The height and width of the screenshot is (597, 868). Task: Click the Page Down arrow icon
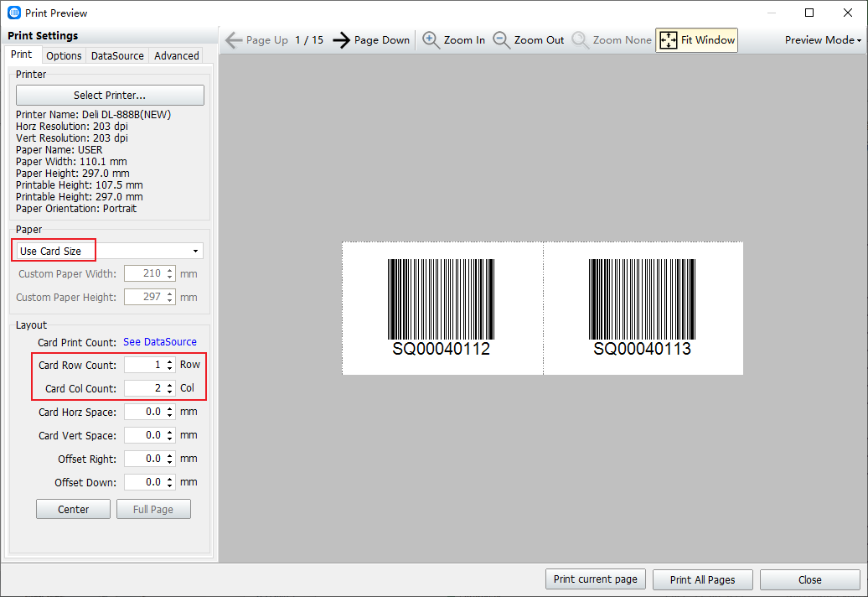[x=342, y=40]
